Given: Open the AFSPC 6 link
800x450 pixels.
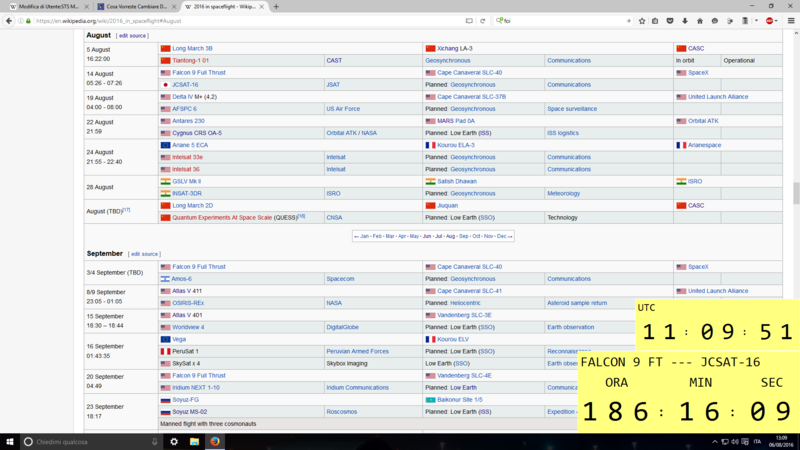Looking at the screenshot, I should 184,109.
